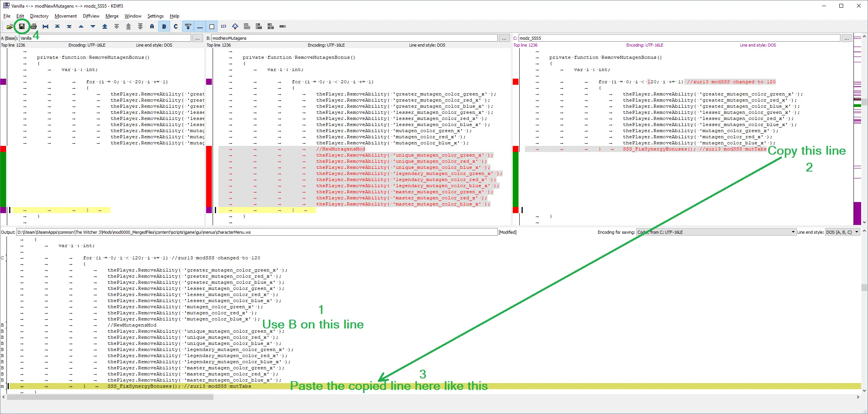Image resolution: width=868 pixels, height=414 pixels.
Task: Click pane B Top line 1236 label
Action: tap(219, 45)
